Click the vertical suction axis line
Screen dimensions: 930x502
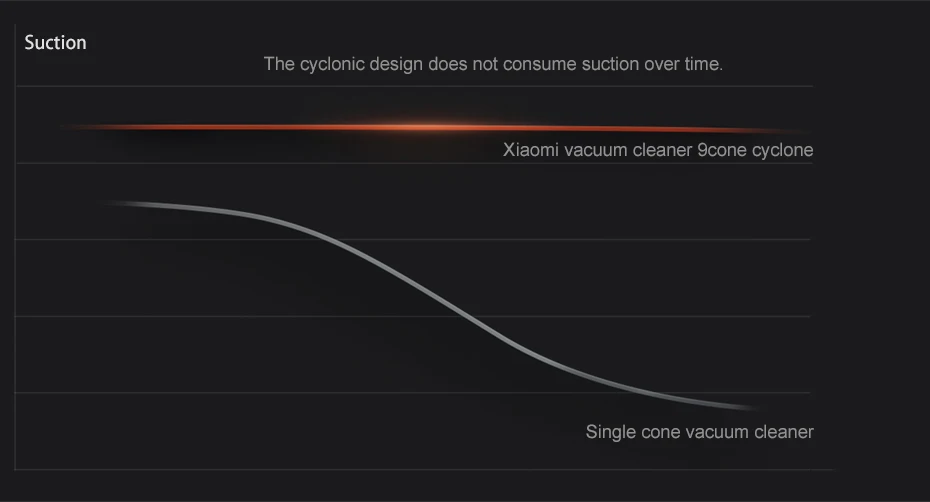(x=15, y=247)
